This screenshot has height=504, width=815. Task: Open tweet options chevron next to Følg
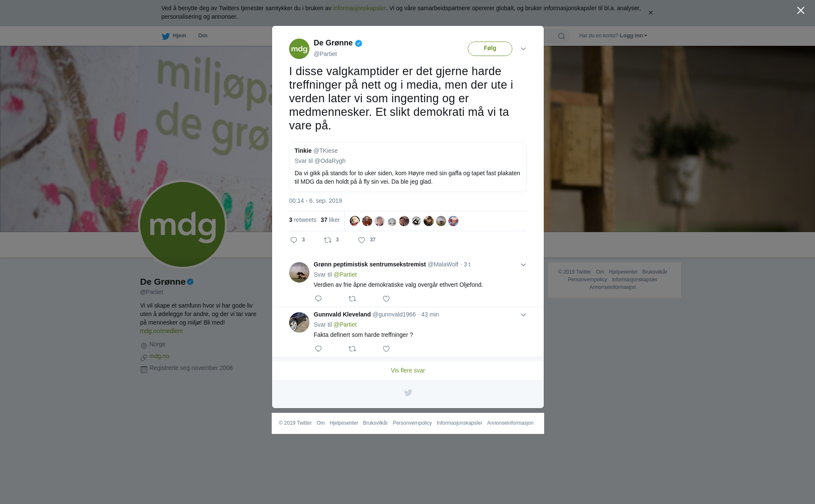pos(523,49)
